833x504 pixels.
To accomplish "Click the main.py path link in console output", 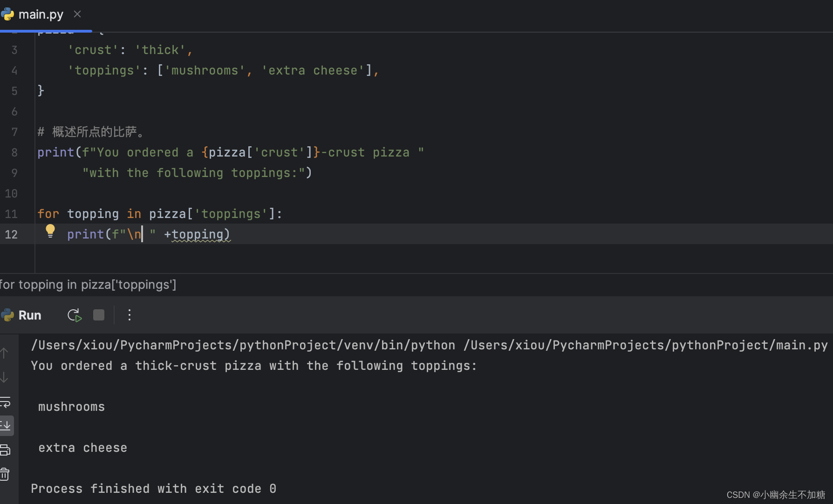I will point(646,345).
